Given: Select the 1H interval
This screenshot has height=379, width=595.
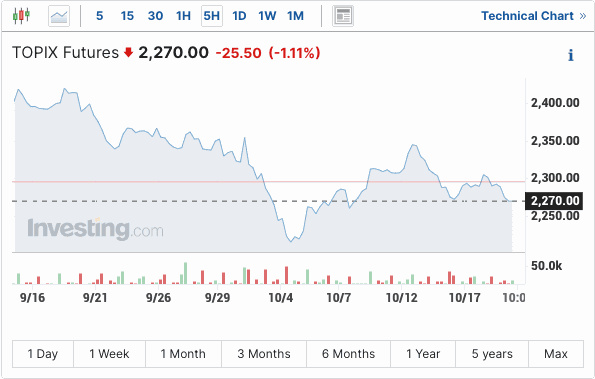Looking at the screenshot, I should click(184, 16).
